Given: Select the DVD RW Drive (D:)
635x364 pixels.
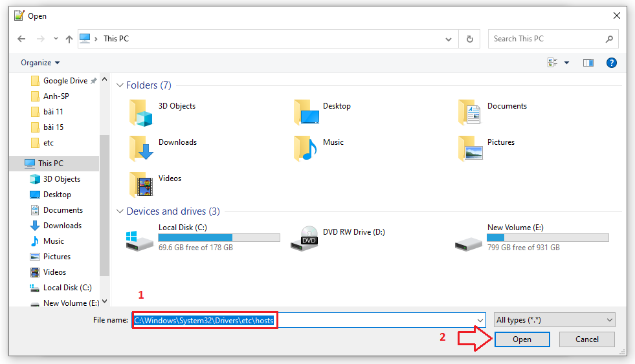Looking at the screenshot, I should point(309,239).
